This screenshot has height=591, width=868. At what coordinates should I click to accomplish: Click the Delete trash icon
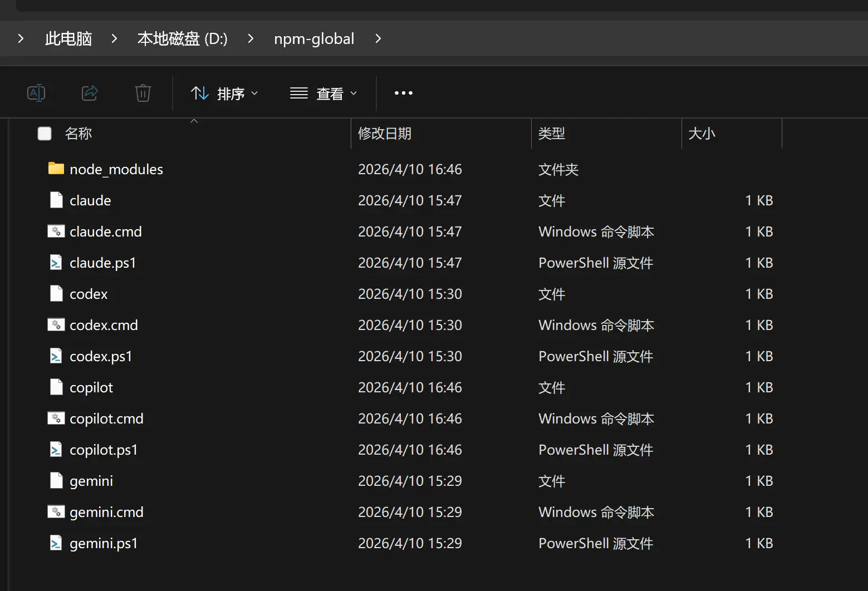(143, 93)
